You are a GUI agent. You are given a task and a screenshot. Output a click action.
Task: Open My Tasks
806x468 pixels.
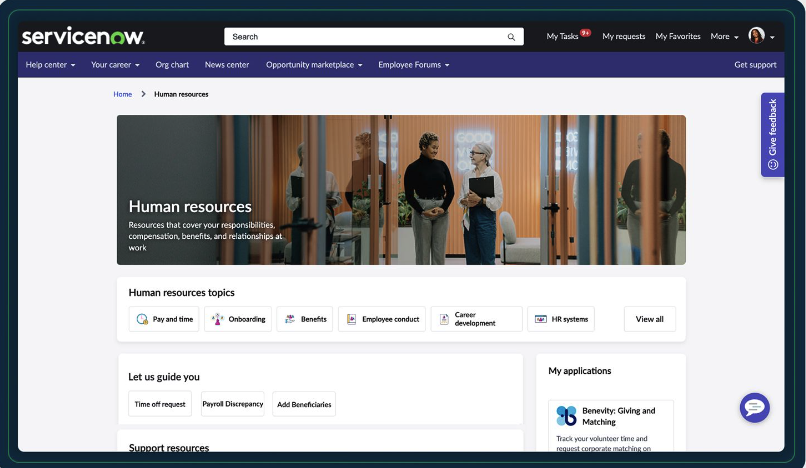562,37
